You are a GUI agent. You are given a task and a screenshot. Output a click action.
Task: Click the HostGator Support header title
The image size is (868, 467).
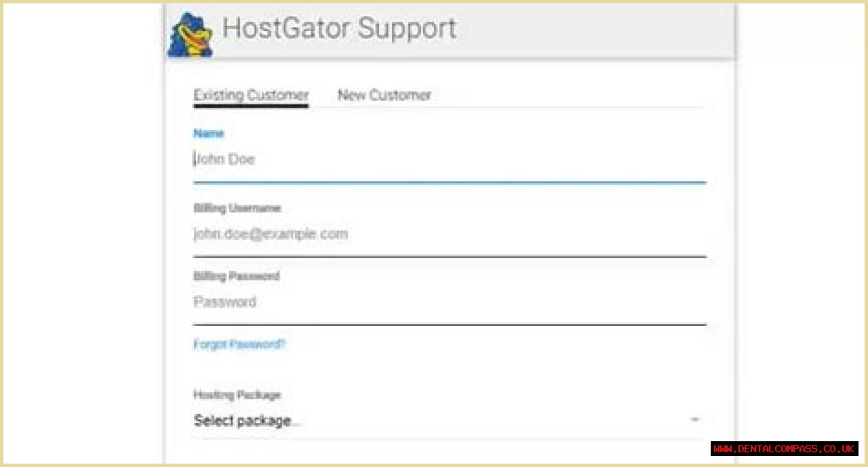(339, 28)
